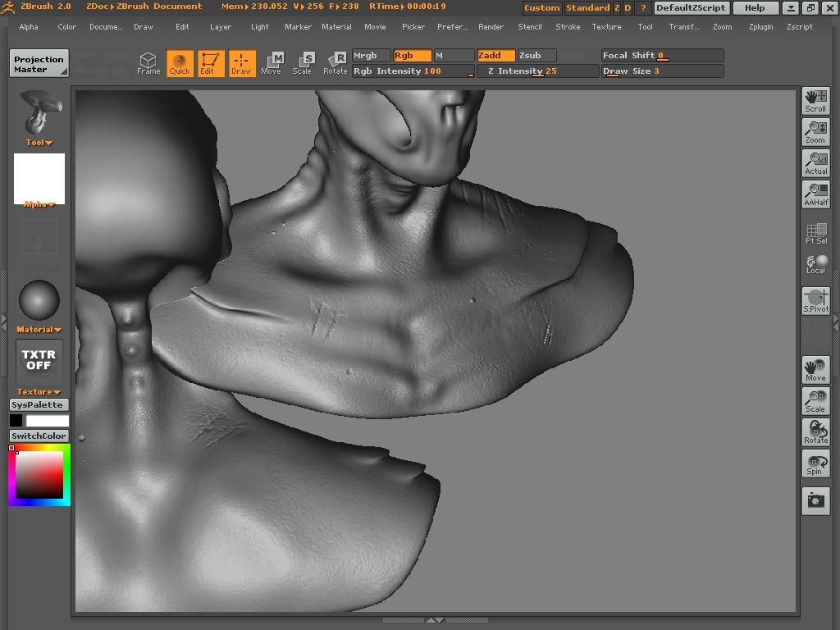Enable the Mrgb color mode

371,56
